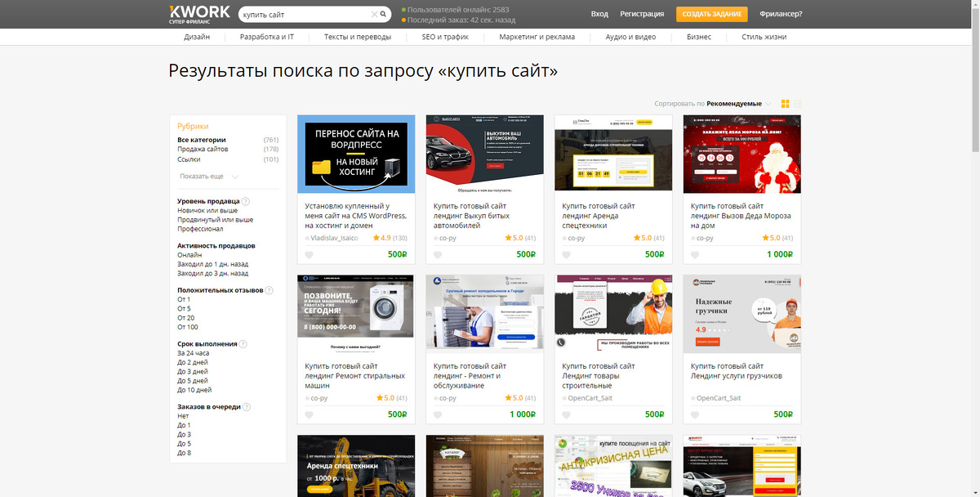Open Надежные грузчики thumbnail
This screenshot has width=980, height=497.
coord(742,314)
